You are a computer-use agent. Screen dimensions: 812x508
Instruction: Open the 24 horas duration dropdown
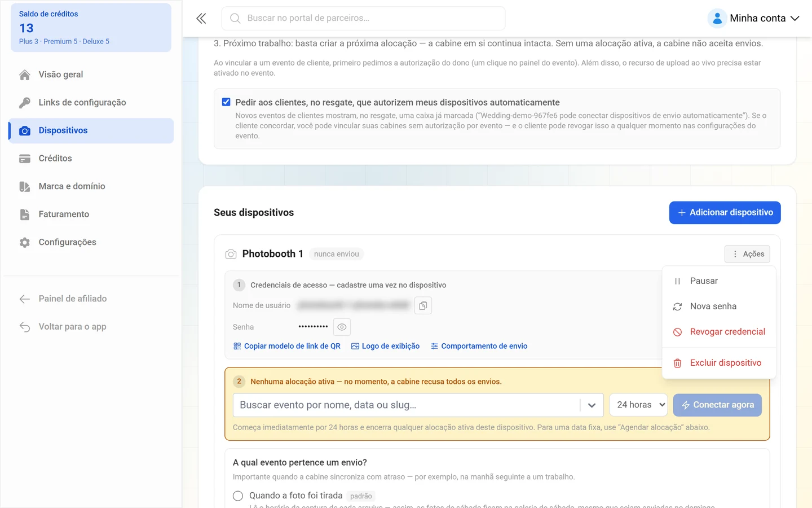pos(638,405)
